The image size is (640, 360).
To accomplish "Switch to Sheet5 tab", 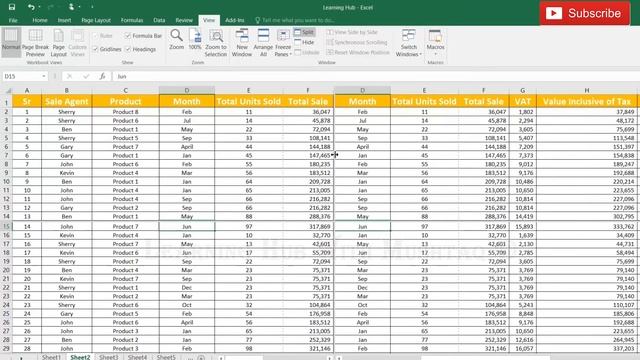I will 166,357.
